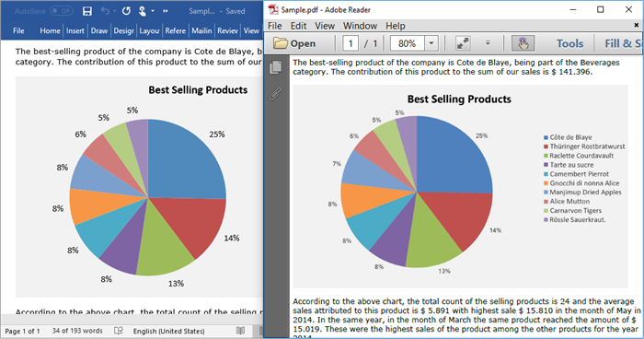Image resolution: width=644 pixels, height=339 pixels.
Task: Open the Tools pane
Action: [569, 43]
